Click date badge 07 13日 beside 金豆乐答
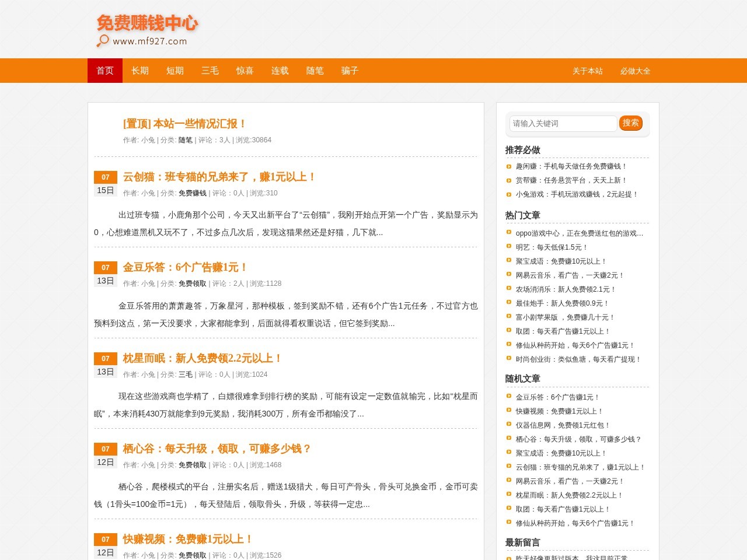 pos(106,274)
